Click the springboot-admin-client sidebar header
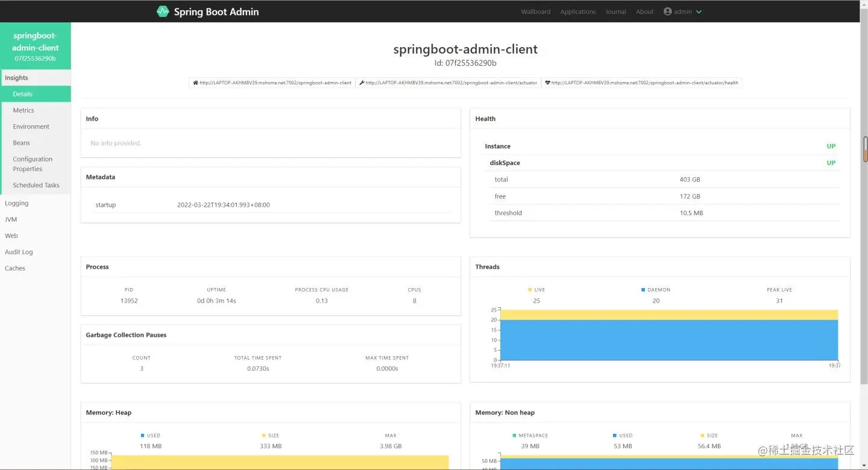This screenshot has width=868, height=470. pos(35,46)
